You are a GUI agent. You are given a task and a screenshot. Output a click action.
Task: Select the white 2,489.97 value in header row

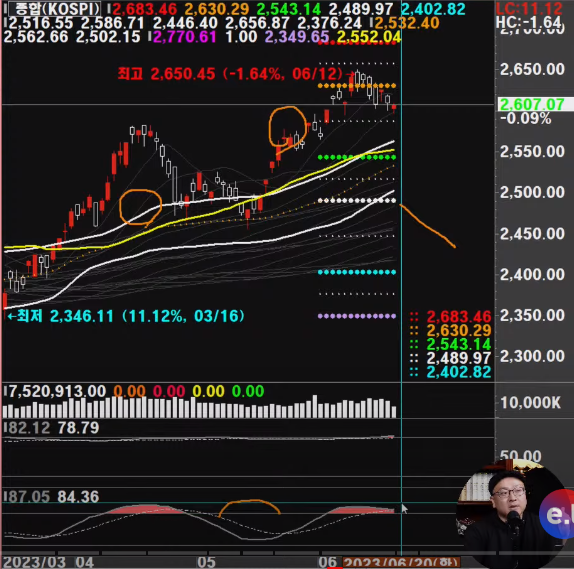coord(361,9)
